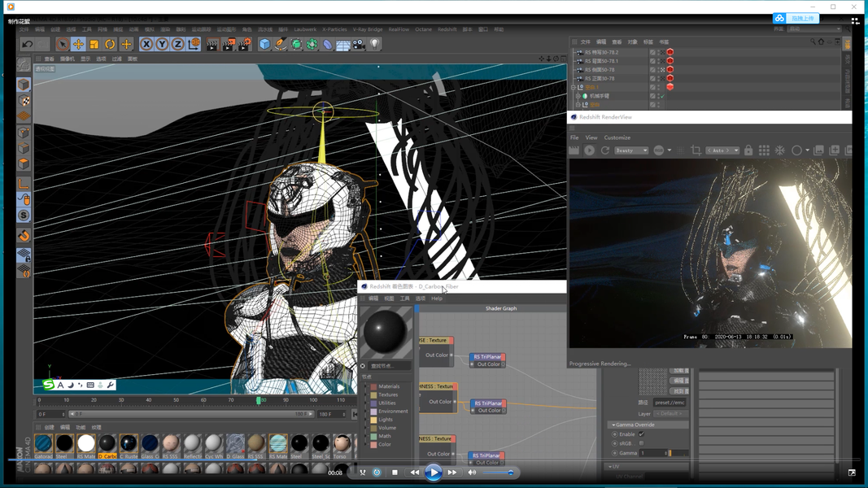Click the grid bucket icon in RenderView
868x488 pixels.
pos(764,150)
